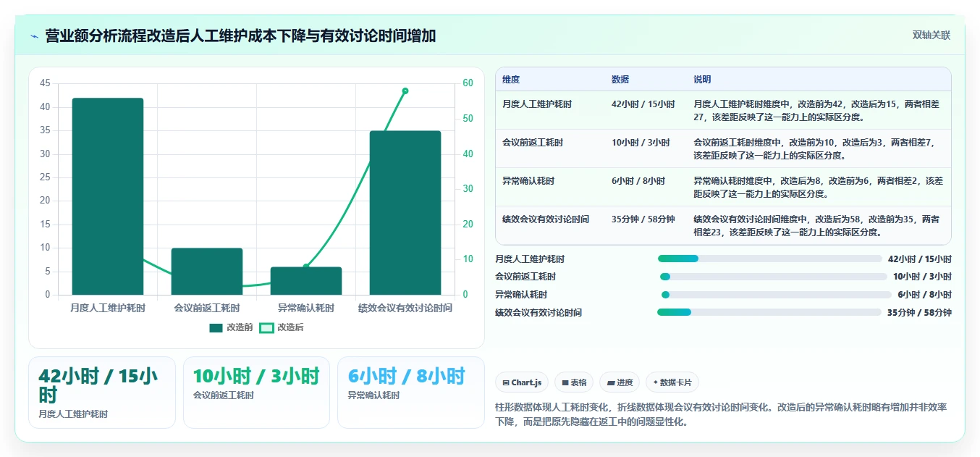The image size is (980, 457).
Task: Select the 数据卡片 tag
Action: (x=672, y=382)
